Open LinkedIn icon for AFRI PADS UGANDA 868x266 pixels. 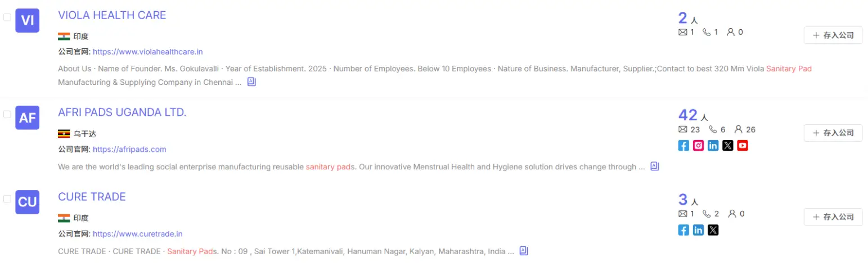pyautogui.click(x=713, y=146)
